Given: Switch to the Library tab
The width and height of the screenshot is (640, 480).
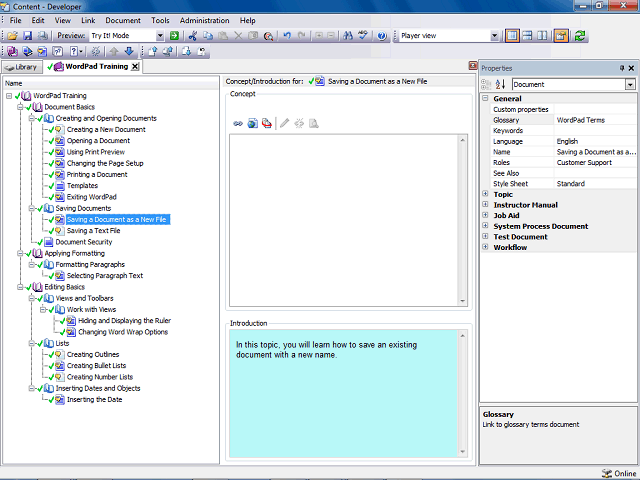Looking at the screenshot, I should point(22,67).
